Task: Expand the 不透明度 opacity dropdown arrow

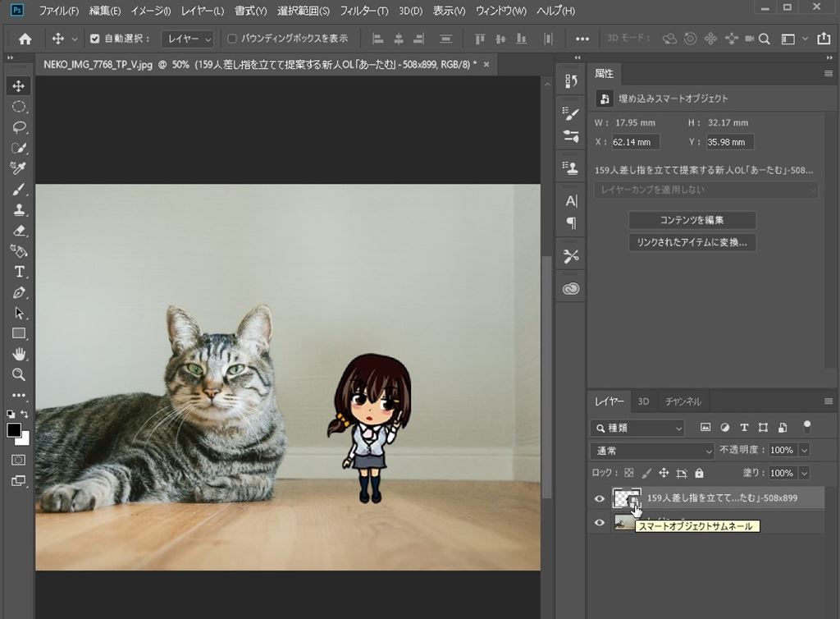Action: click(804, 451)
